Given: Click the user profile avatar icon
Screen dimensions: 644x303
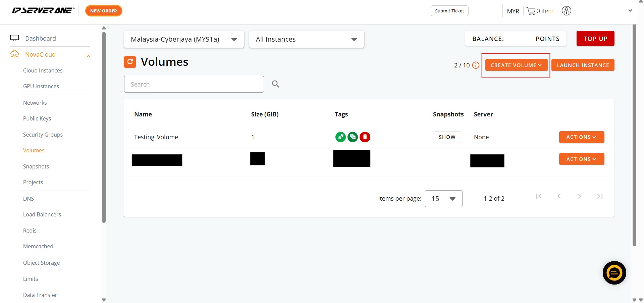Looking at the screenshot, I should coord(566,11).
